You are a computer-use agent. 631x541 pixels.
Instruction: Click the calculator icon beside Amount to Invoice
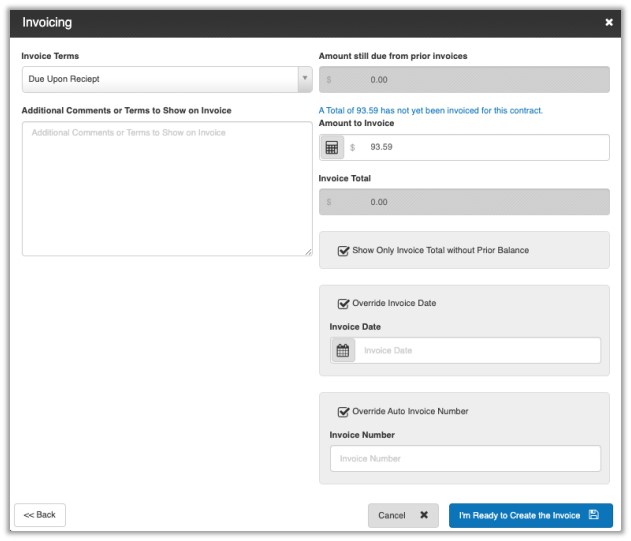[332, 147]
